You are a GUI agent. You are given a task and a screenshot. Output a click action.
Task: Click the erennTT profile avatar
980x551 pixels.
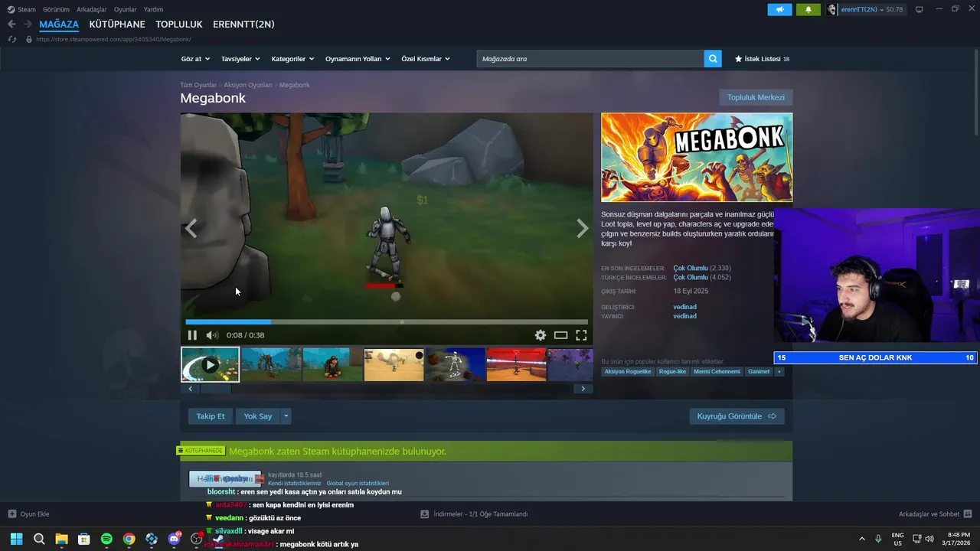pyautogui.click(x=832, y=9)
